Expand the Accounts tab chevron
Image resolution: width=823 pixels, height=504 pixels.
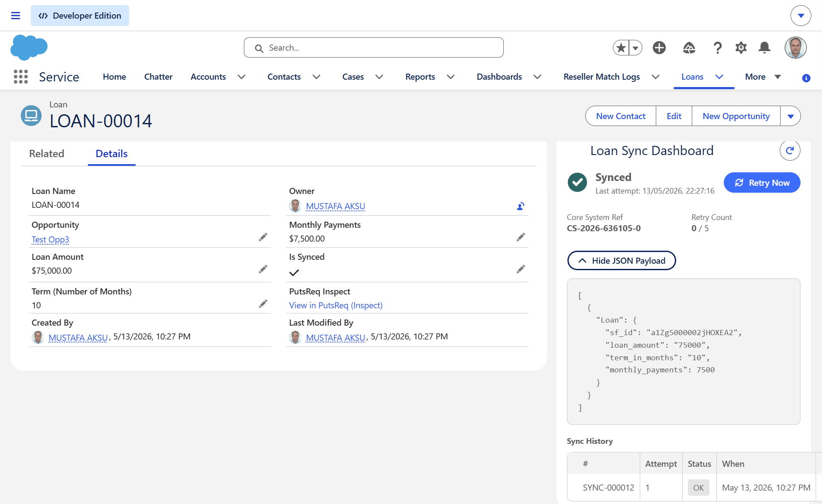coord(242,77)
